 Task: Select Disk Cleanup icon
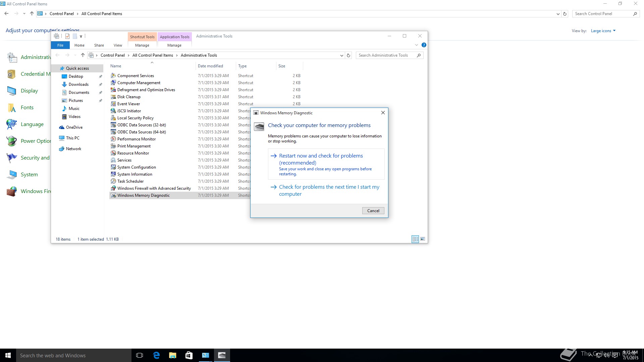tap(113, 97)
